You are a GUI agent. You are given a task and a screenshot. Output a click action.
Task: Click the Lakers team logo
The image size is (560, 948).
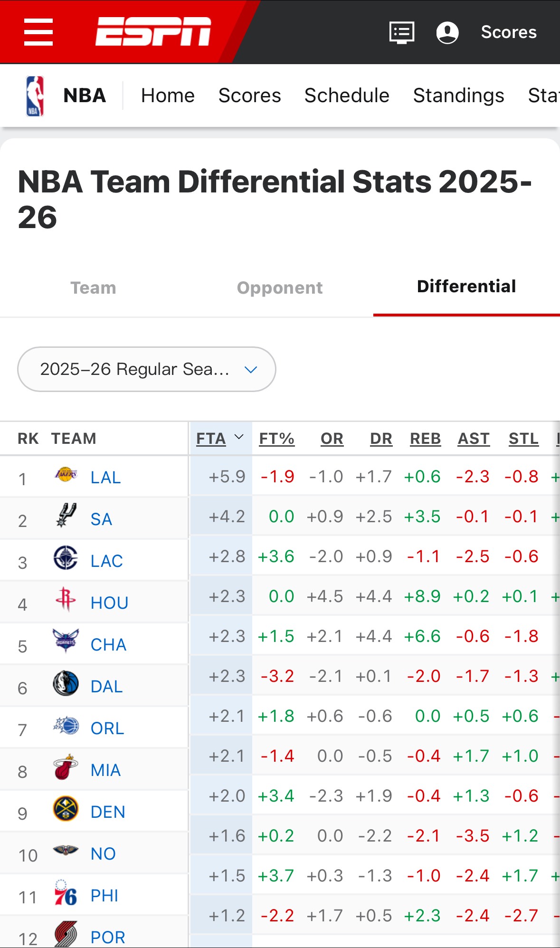pos(66,475)
